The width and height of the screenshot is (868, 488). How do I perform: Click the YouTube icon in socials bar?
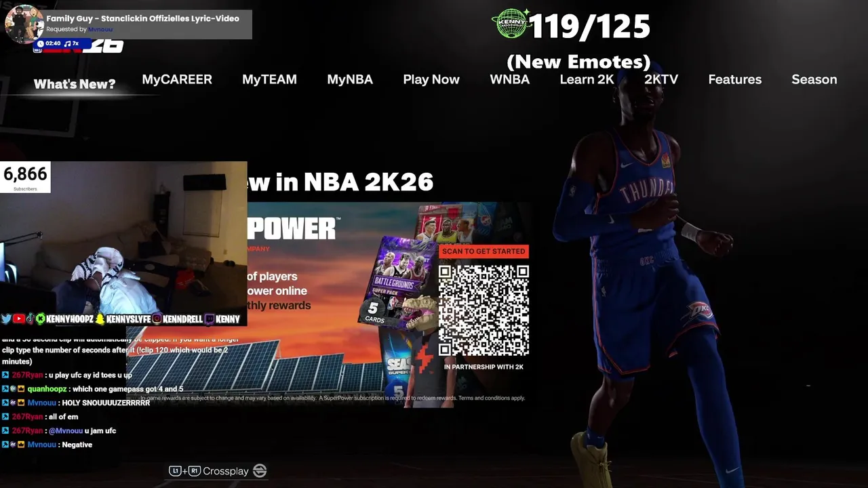(19, 319)
